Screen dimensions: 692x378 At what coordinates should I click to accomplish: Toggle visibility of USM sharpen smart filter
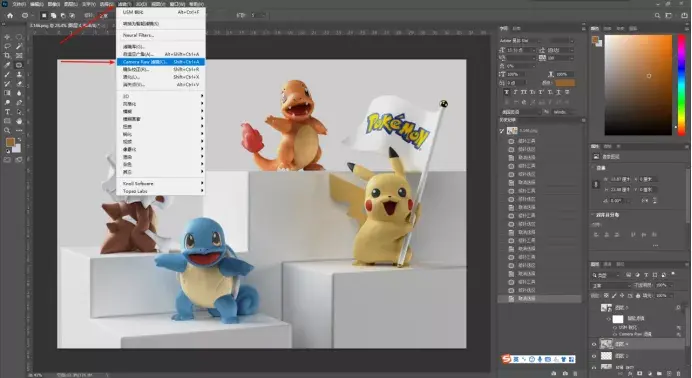click(614, 328)
